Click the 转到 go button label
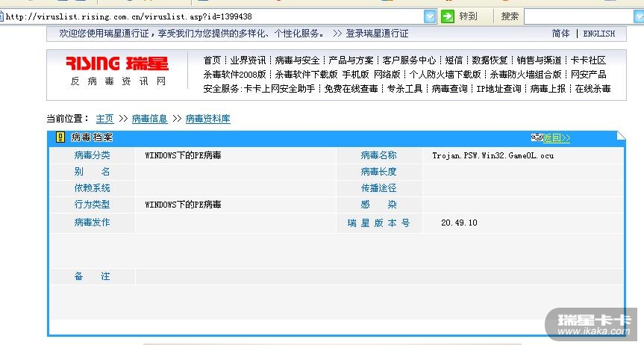The image size is (644, 345). pos(468,16)
